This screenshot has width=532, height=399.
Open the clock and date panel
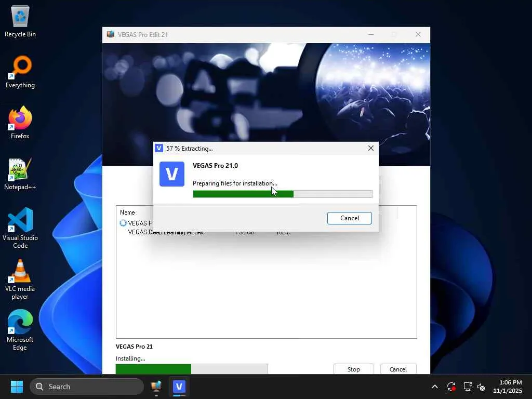pos(507,387)
